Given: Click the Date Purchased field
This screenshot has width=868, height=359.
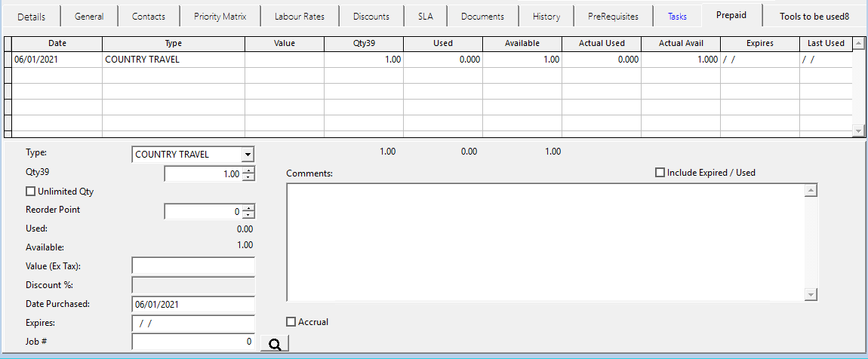Looking at the screenshot, I should click(x=193, y=305).
